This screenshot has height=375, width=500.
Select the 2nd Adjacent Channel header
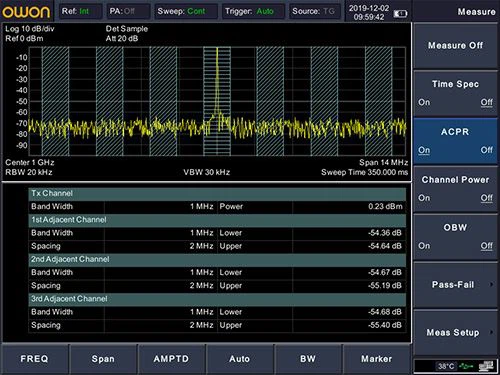(x=217, y=259)
